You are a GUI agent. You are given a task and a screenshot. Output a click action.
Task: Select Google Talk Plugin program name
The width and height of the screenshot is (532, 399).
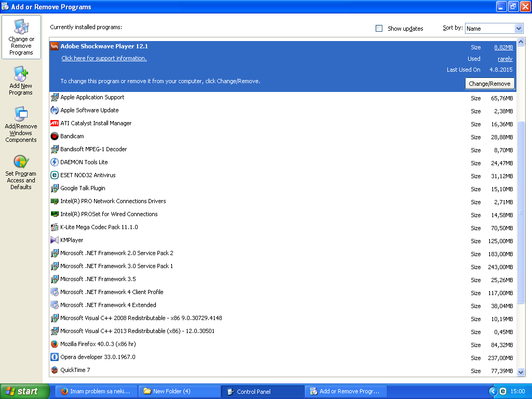tap(83, 188)
